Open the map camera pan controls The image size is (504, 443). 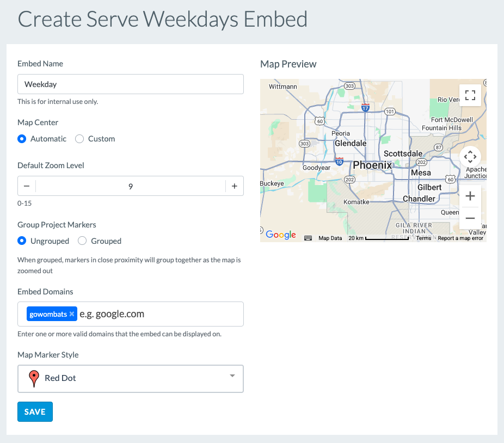click(x=470, y=157)
